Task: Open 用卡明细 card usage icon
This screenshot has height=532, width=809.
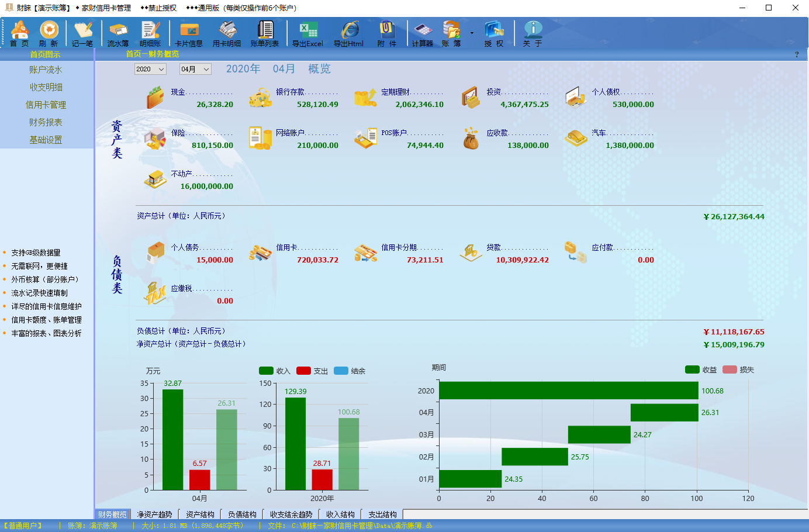Action: click(x=227, y=33)
